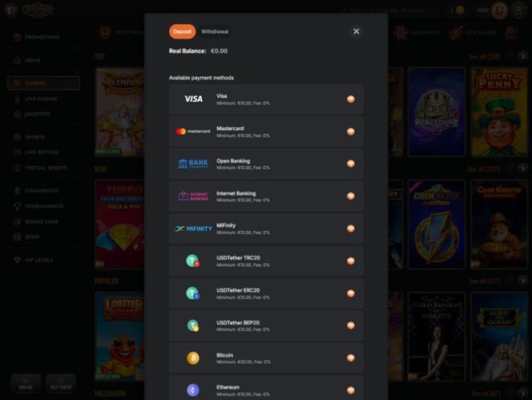Select the MiFinity radio button
Screen dimensions: 532x400
pos(351,228)
